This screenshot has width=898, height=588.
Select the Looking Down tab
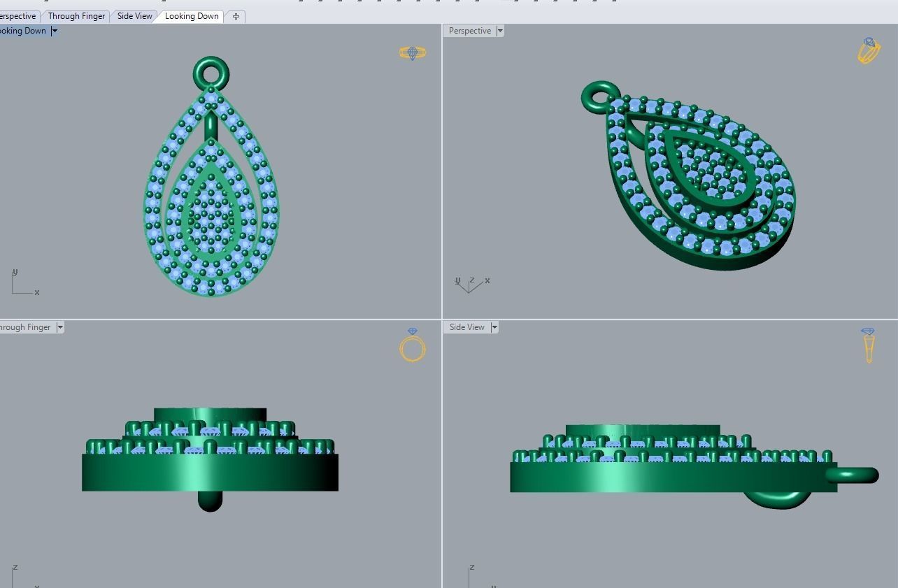[192, 16]
